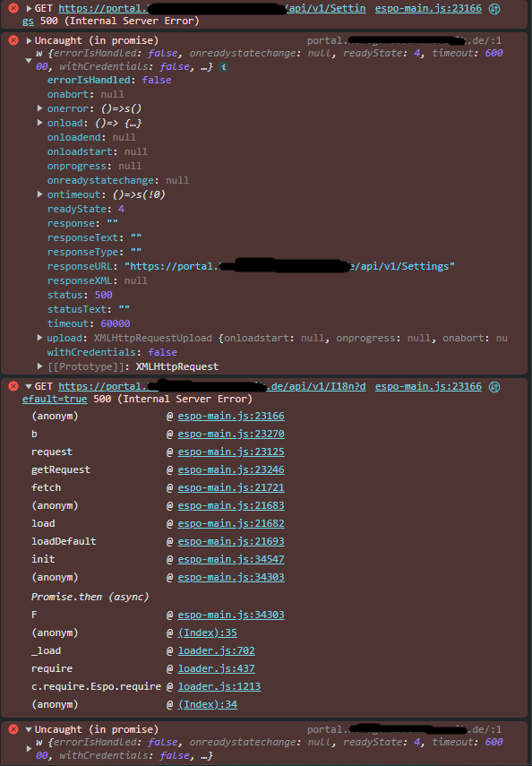
Task: Expand the collapsed w object at the bottom of the console
Action: click(x=29, y=748)
